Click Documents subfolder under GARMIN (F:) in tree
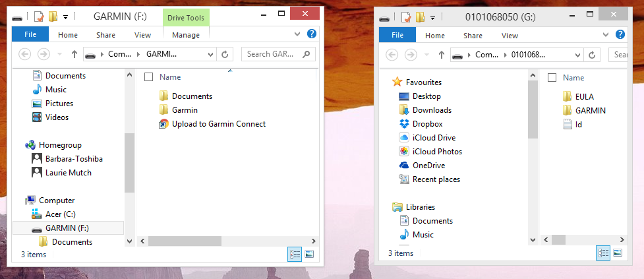The image size is (644, 279). (x=72, y=242)
